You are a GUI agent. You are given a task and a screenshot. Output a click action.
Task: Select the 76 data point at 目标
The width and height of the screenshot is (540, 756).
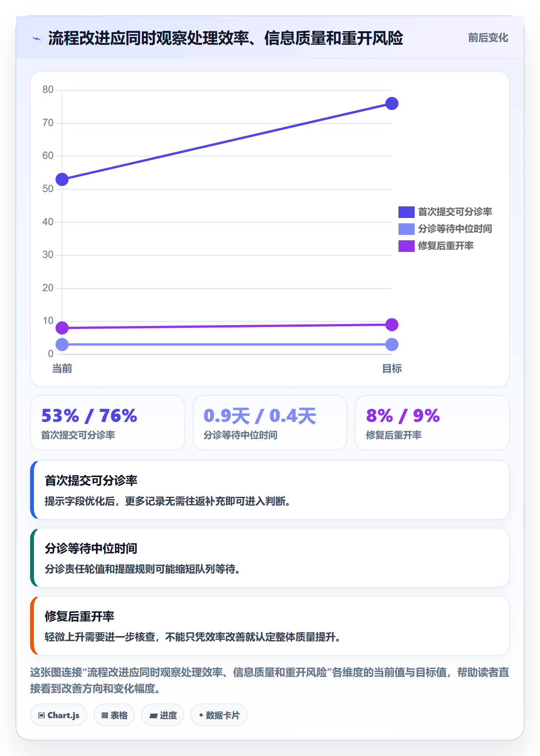tap(392, 103)
